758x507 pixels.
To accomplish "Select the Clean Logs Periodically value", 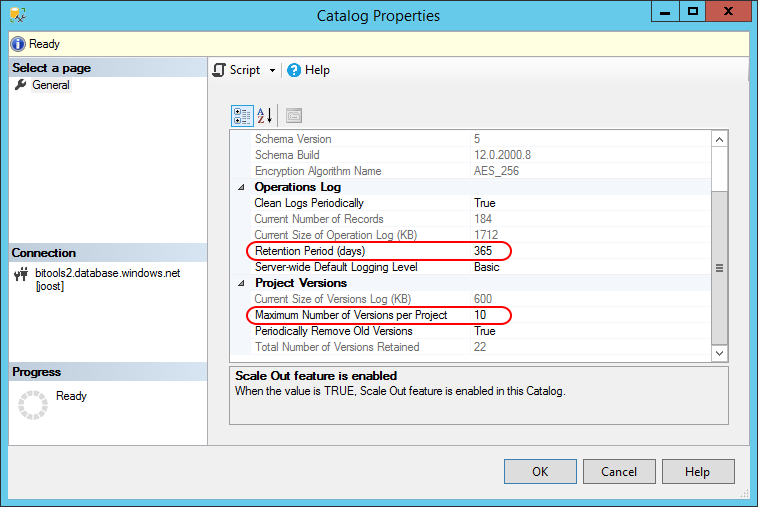I will pos(590,203).
